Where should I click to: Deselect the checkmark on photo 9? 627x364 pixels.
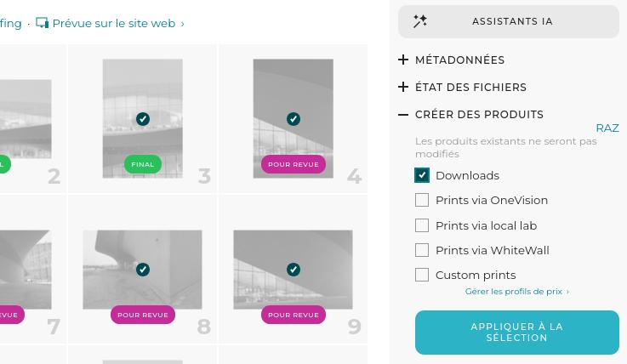coord(294,270)
